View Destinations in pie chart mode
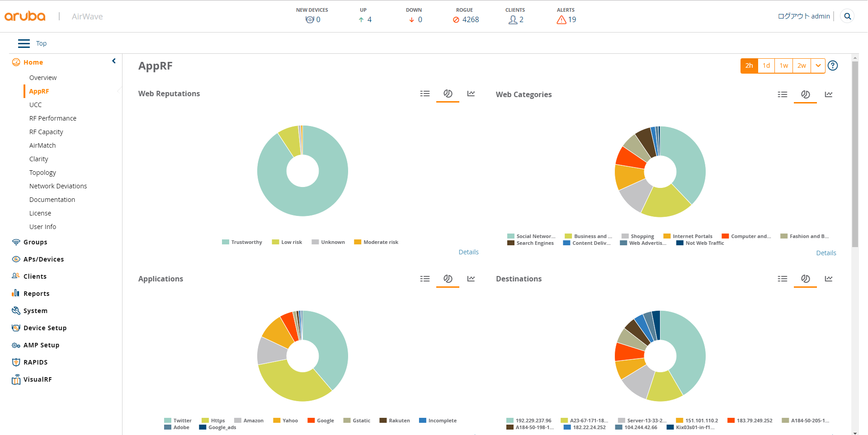868x435 pixels. click(805, 279)
